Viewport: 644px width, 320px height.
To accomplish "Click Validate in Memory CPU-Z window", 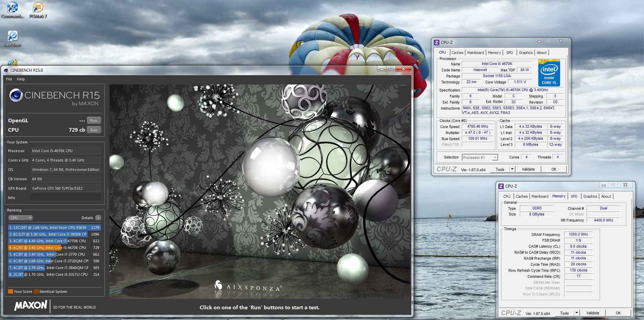I will (x=593, y=313).
